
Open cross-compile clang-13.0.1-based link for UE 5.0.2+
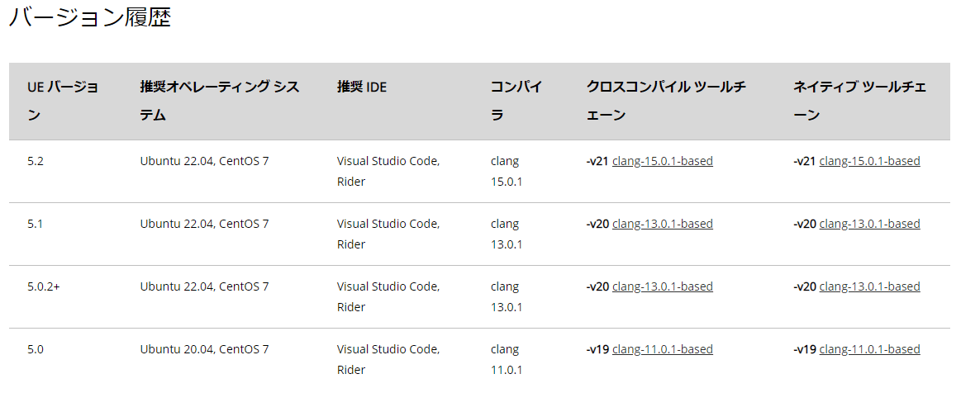click(663, 286)
